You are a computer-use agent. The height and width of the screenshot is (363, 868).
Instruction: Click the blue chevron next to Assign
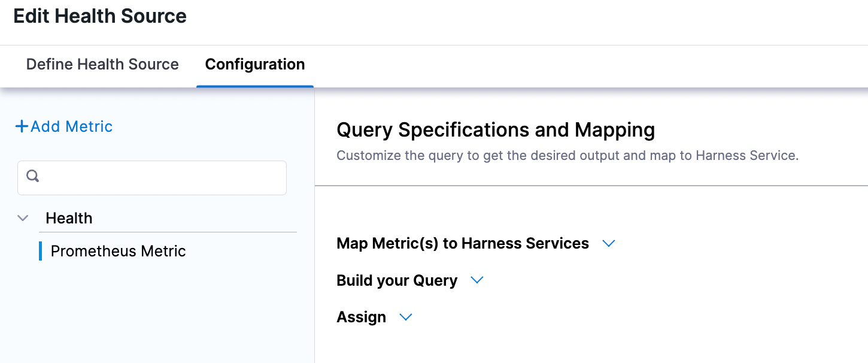pos(406,317)
